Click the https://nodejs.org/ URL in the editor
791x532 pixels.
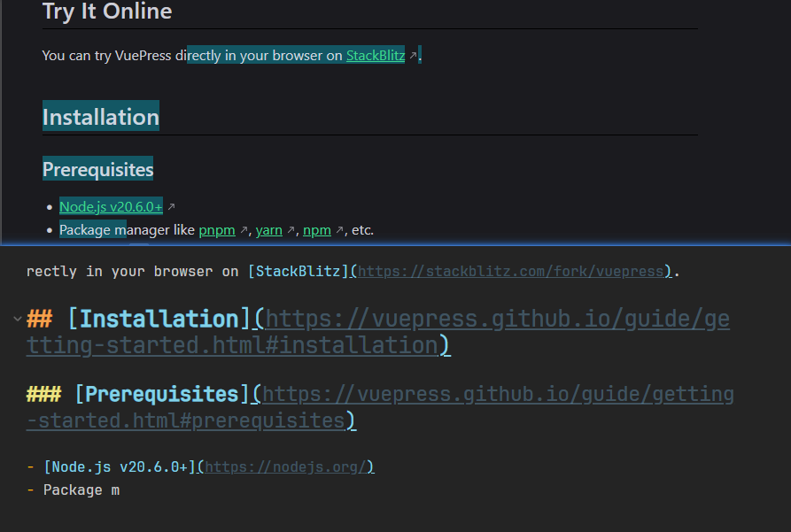click(x=285, y=467)
